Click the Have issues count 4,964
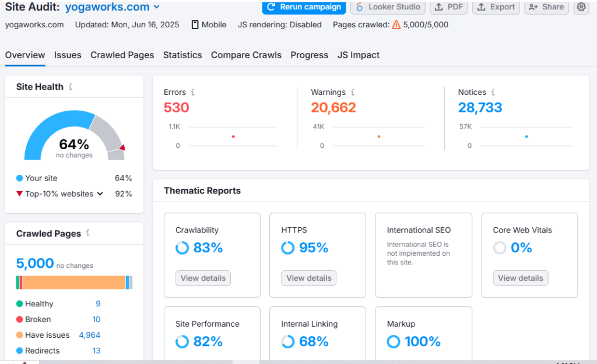The width and height of the screenshot is (597, 364). click(89, 335)
